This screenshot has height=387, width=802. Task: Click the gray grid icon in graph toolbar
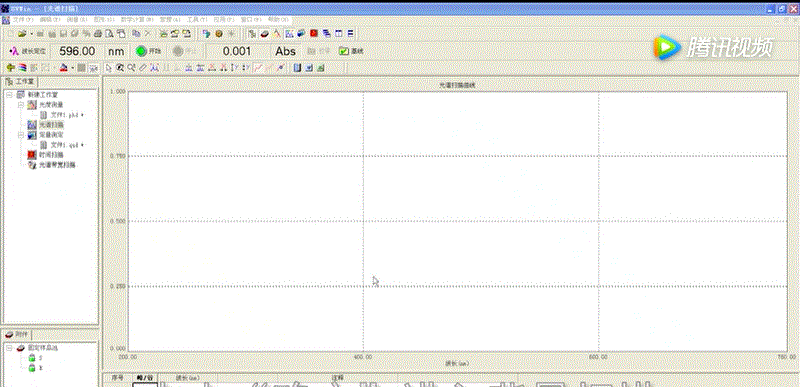click(81, 67)
